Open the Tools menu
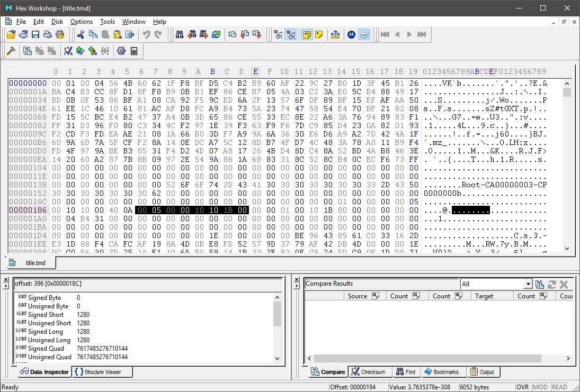Screen dimensions: 580x392 [108, 22]
